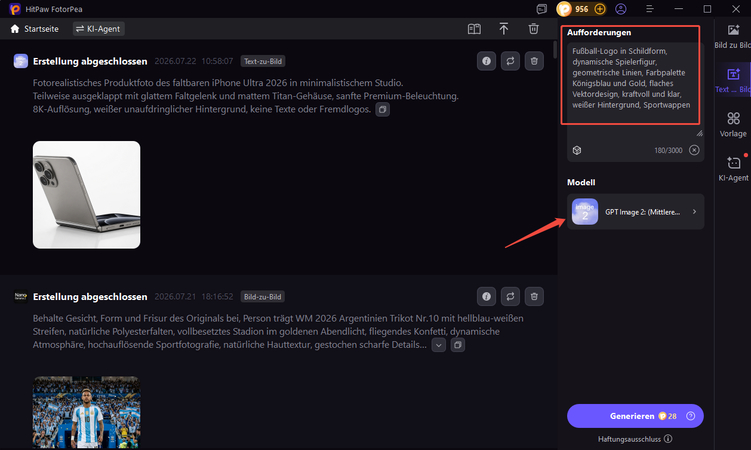The image size is (751, 450).
Task: Open the hamburger menu in title bar
Action: pyautogui.click(x=649, y=9)
